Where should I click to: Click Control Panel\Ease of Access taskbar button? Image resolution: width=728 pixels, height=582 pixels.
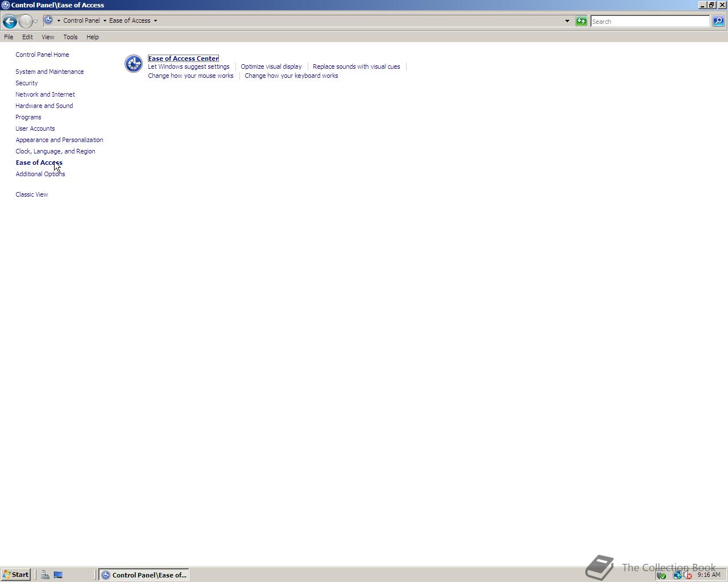pos(144,575)
